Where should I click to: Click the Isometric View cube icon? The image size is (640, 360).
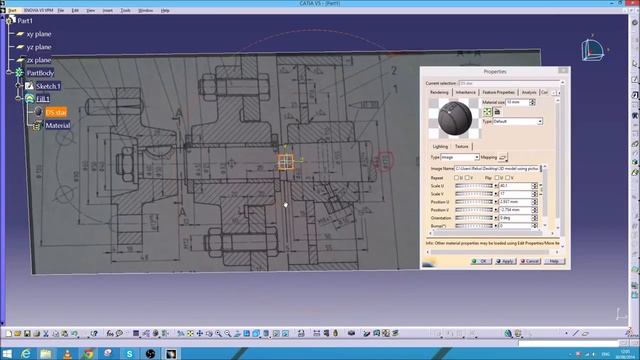point(256,333)
